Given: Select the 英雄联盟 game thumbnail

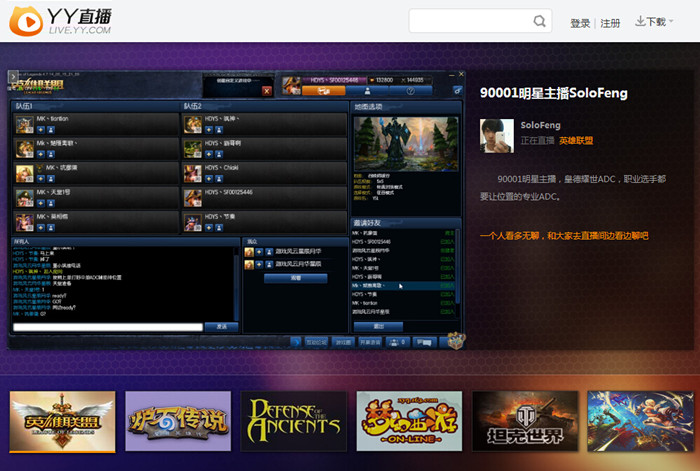Looking at the screenshot, I should 62,422.
